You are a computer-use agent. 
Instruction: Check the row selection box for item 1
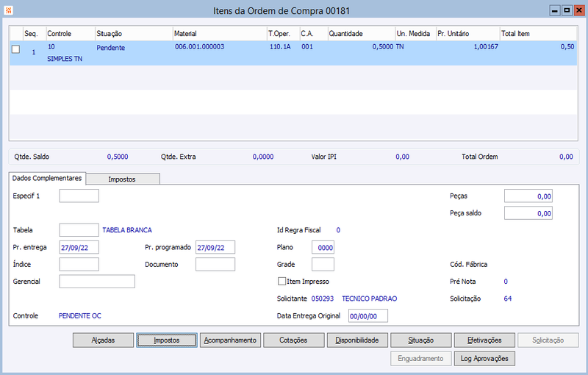(x=15, y=49)
